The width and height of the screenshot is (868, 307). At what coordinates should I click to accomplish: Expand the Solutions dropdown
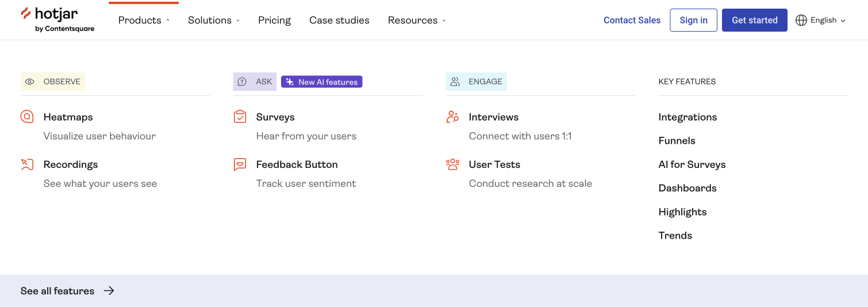click(213, 20)
